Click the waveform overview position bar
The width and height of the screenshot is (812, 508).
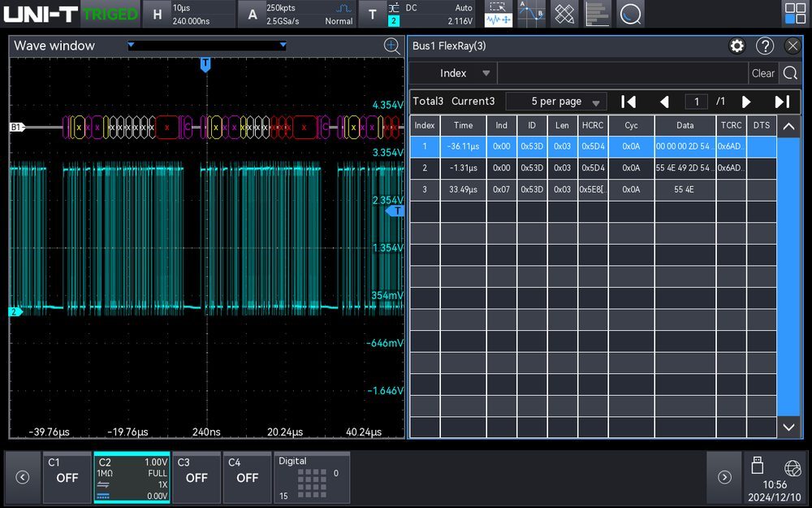[206, 46]
